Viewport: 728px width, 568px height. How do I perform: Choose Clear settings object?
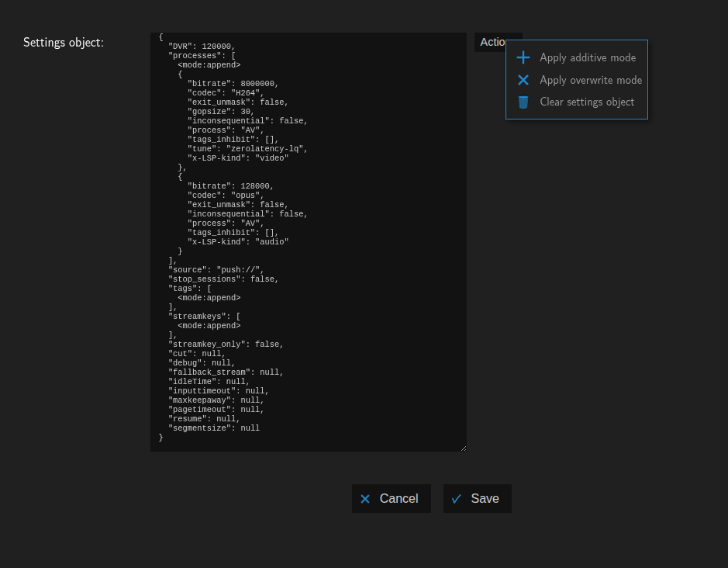(577, 102)
